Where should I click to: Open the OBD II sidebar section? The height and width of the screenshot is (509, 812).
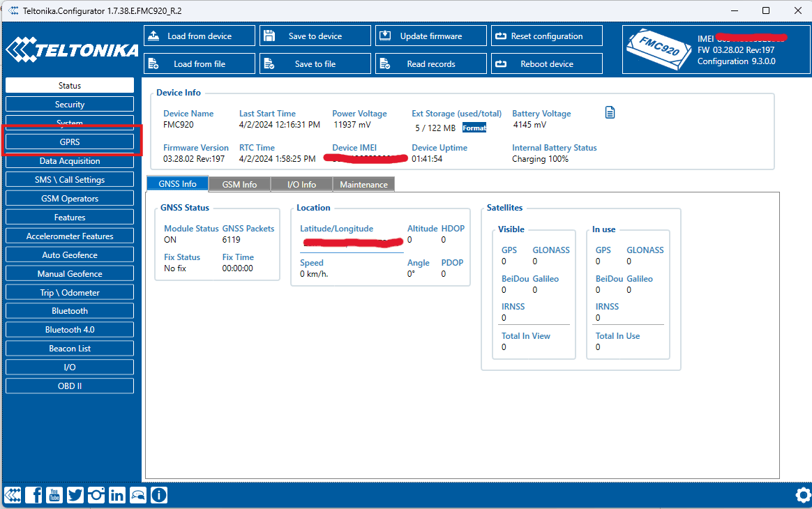(x=70, y=386)
